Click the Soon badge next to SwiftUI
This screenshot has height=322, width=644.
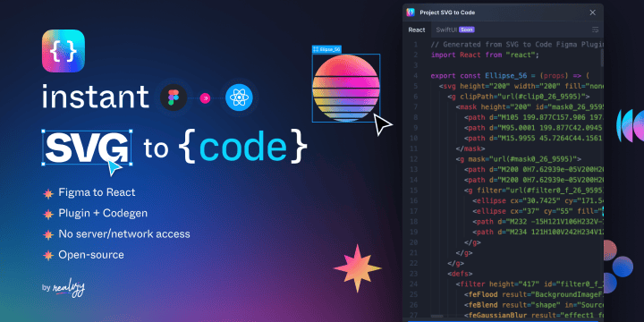[x=467, y=30]
